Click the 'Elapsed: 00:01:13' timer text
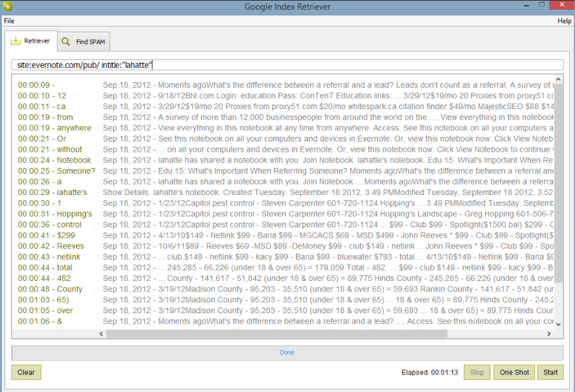 tap(430, 372)
